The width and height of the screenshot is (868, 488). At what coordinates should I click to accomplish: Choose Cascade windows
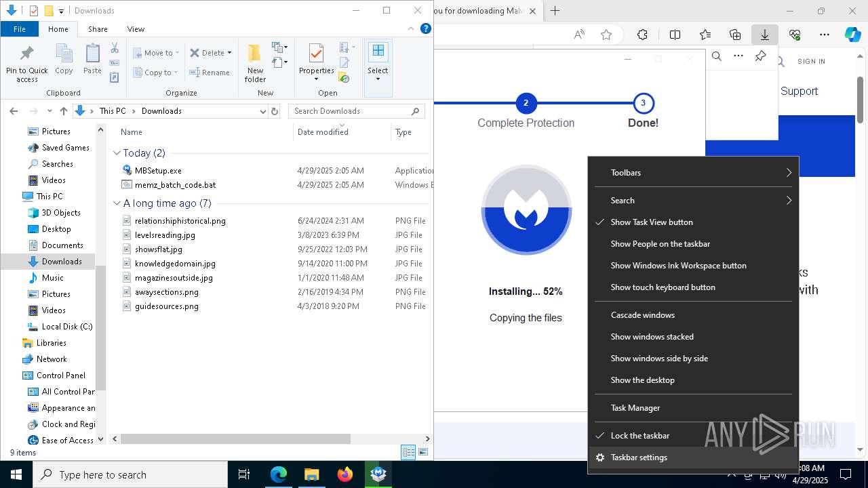693,315
